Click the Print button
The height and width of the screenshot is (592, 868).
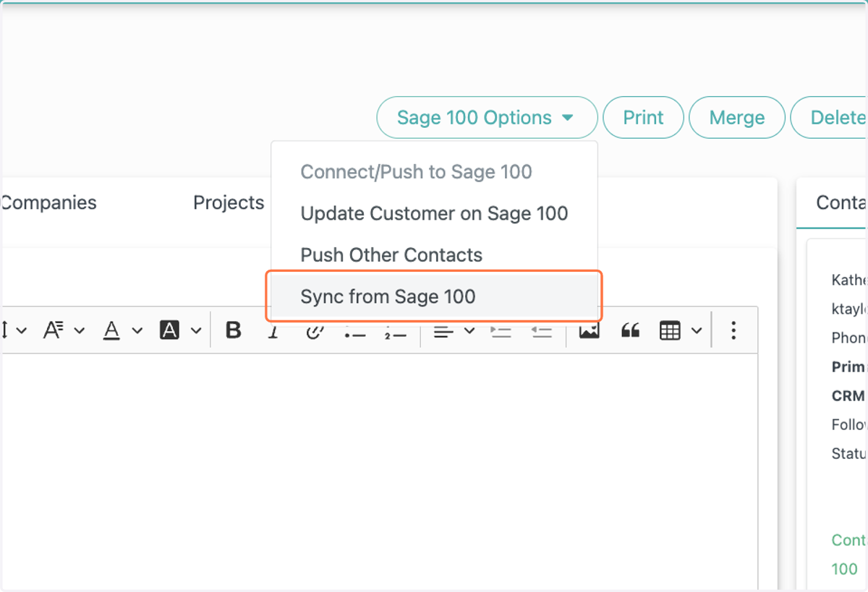(x=644, y=117)
